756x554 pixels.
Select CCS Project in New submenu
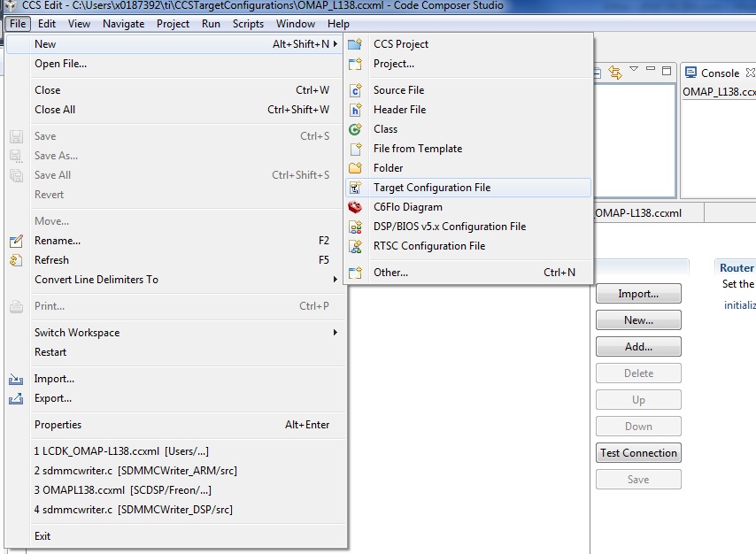(x=468, y=44)
